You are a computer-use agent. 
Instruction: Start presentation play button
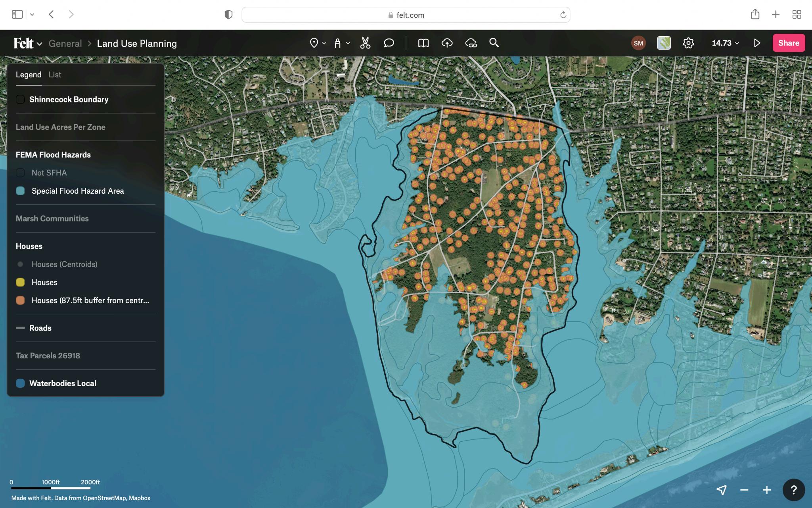point(757,43)
